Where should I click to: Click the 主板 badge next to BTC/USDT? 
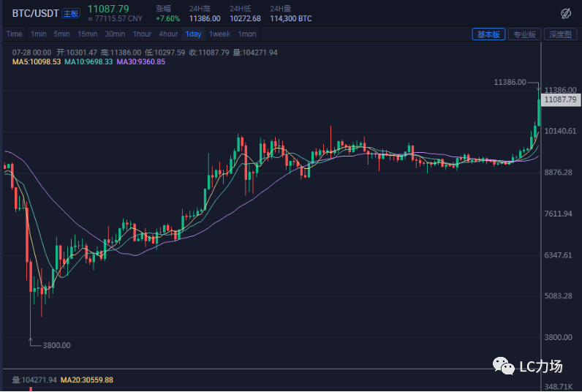coord(71,13)
